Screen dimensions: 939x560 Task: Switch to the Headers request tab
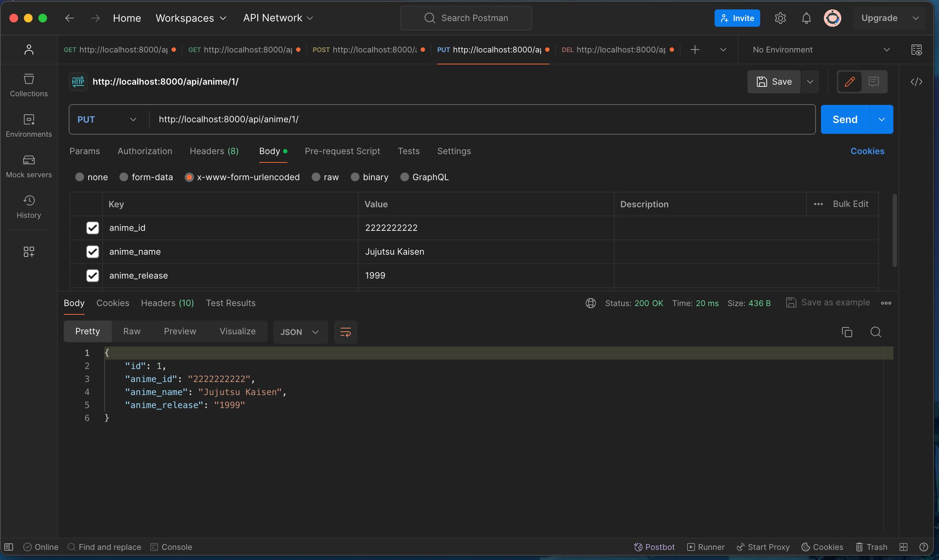214,151
